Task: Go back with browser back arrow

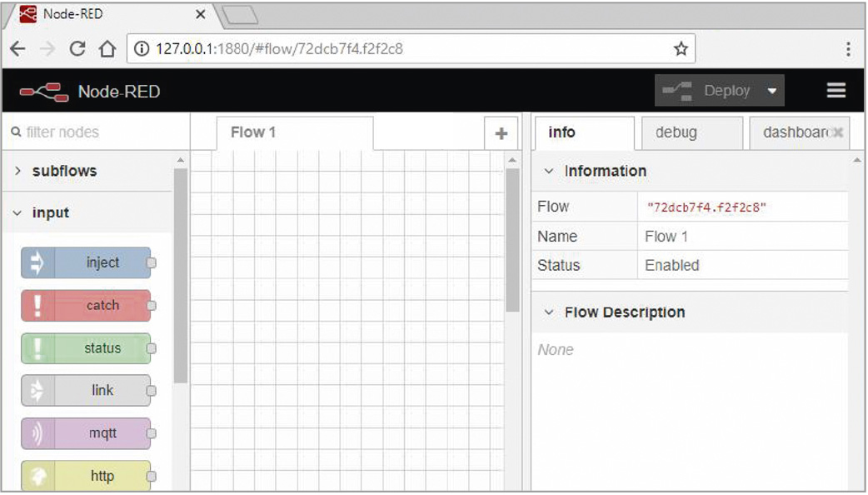Action: click(17, 48)
